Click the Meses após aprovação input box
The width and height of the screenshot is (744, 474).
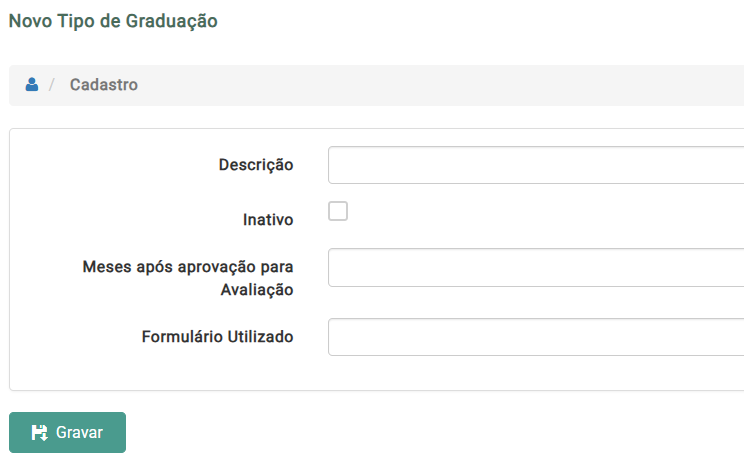pyautogui.click(x=535, y=268)
